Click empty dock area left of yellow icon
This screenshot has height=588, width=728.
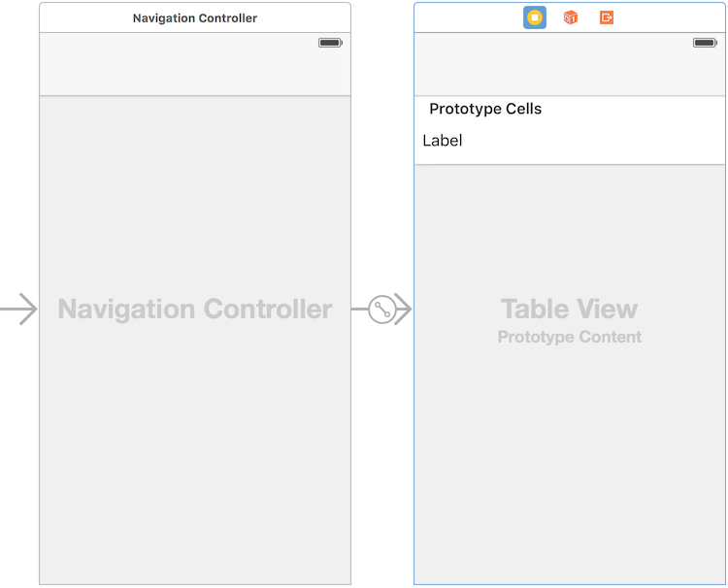click(468, 17)
